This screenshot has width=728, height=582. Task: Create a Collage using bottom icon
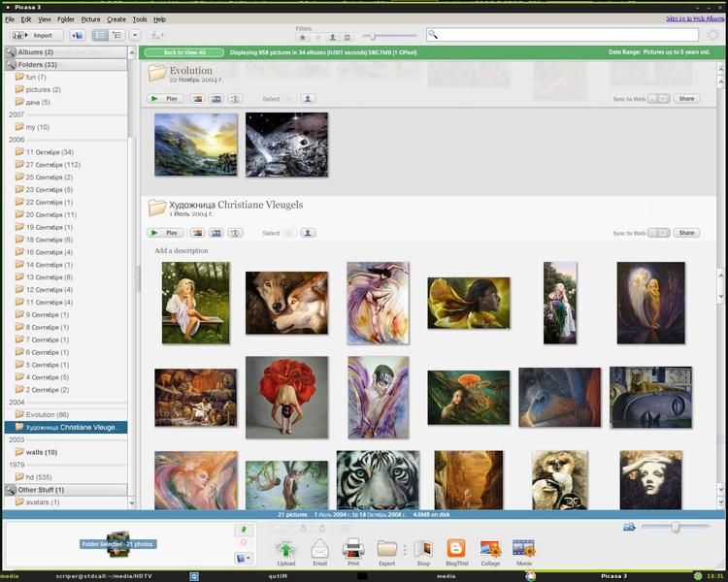[x=490, y=550]
